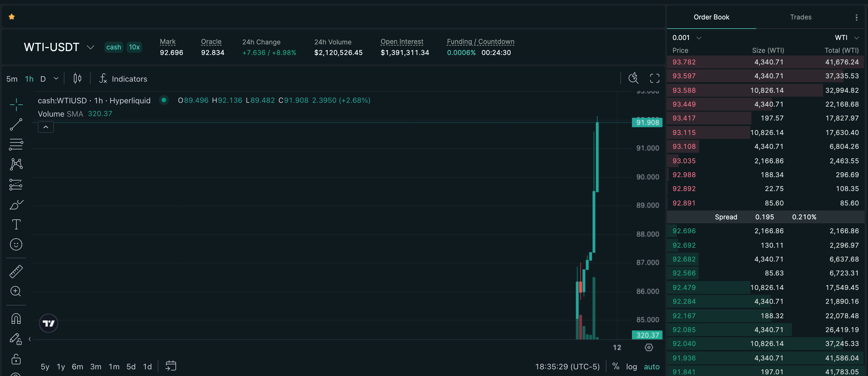Open more timeframes dropdown next to D

tap(56, 79)
